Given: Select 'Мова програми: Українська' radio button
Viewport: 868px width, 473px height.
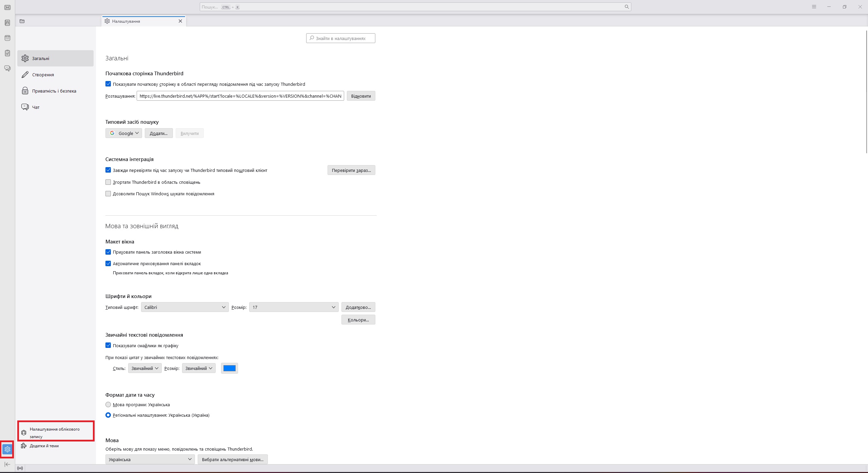Looking at the screenshot, I should 108,405.
